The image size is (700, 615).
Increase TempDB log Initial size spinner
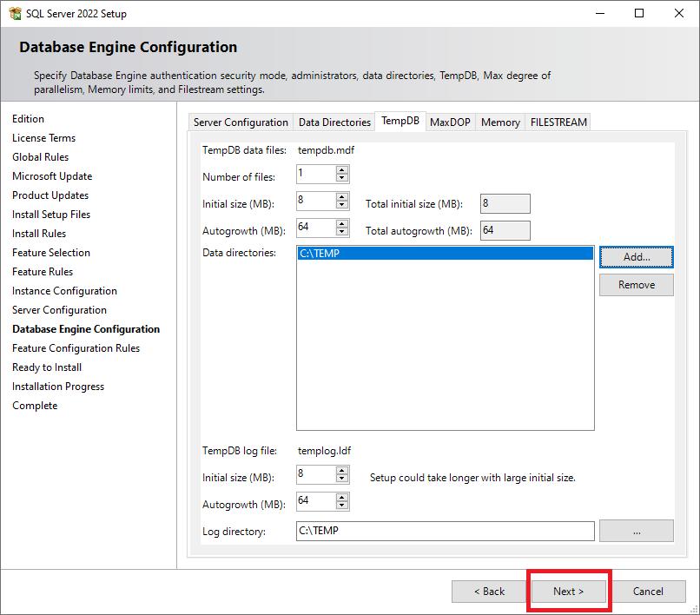pyautogui.click(x=342, y=471)
